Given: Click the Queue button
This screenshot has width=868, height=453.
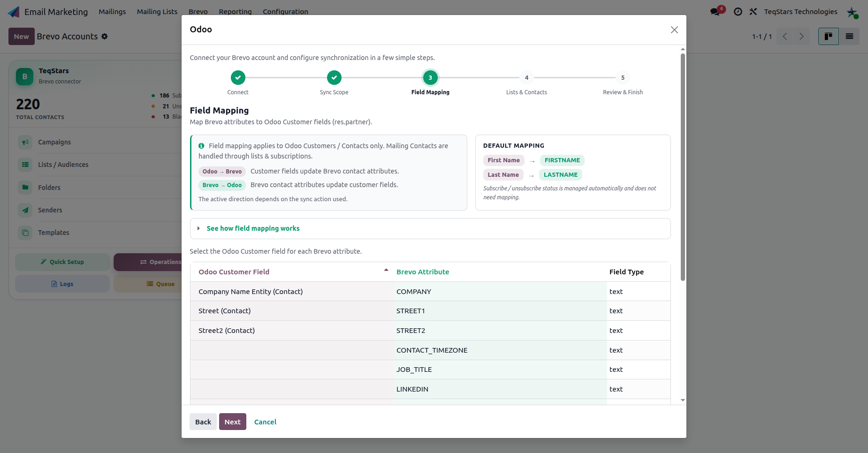Looking at the screenshot, I should [x=147, y=284].
